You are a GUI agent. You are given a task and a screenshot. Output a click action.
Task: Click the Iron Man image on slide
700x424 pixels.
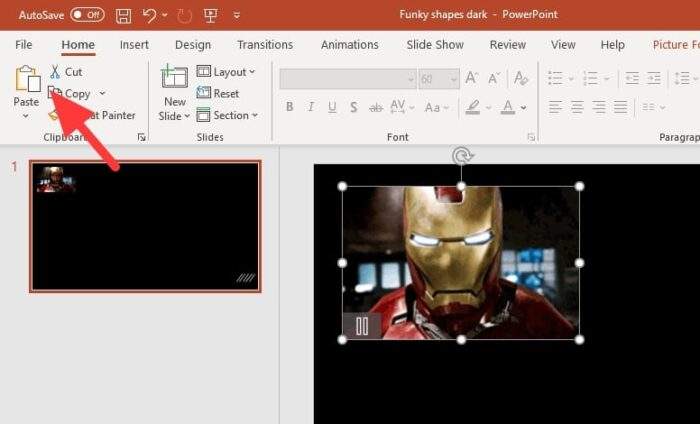(x=461, y=263)
